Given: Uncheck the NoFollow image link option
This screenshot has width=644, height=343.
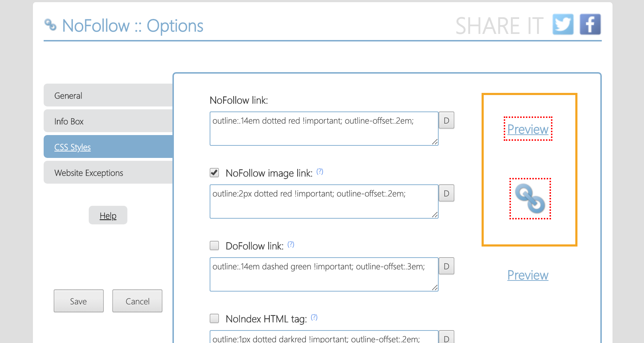Looking at the screenshot, I should (x=214, y=173).
